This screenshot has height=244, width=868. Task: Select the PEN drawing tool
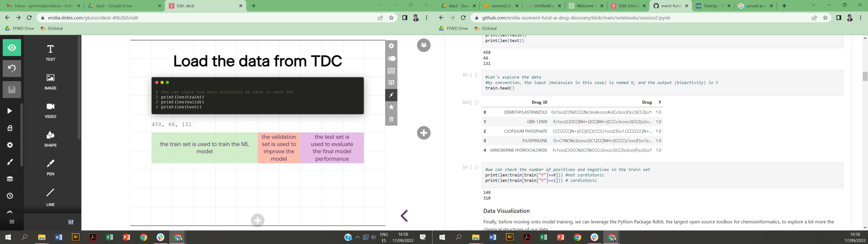click(x=50, y=168)
